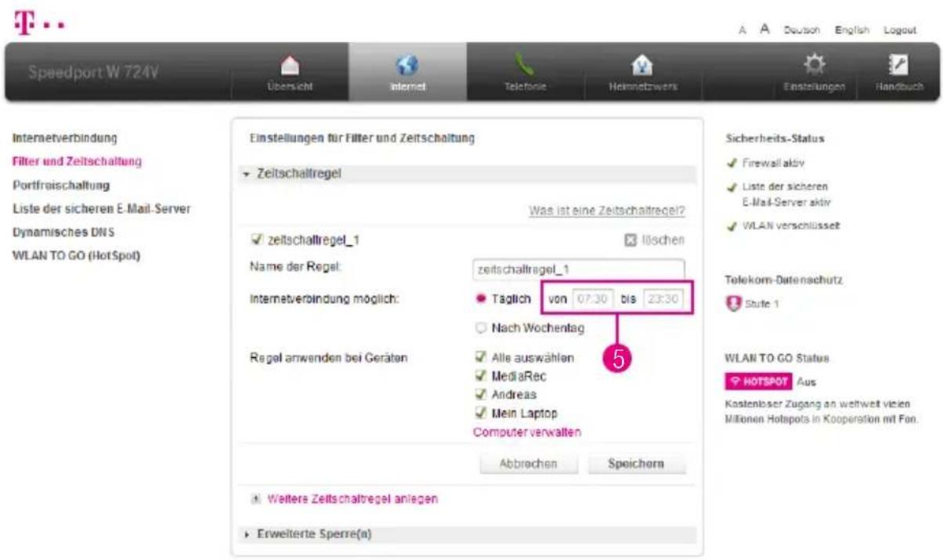Viewport: 943px width, 560px height.
Task: Expand the Erweiterte Sperre(n) section
Action: pyautogui.click(x=467, y=534)
